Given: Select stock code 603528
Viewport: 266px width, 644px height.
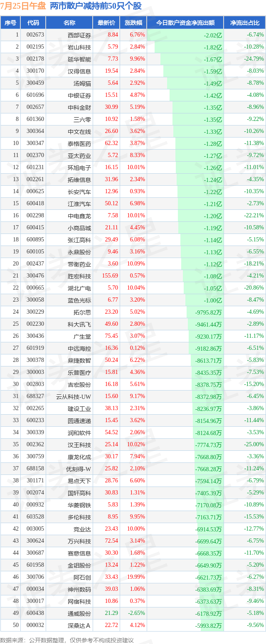Looking at the screenshot, I should 35,517.
